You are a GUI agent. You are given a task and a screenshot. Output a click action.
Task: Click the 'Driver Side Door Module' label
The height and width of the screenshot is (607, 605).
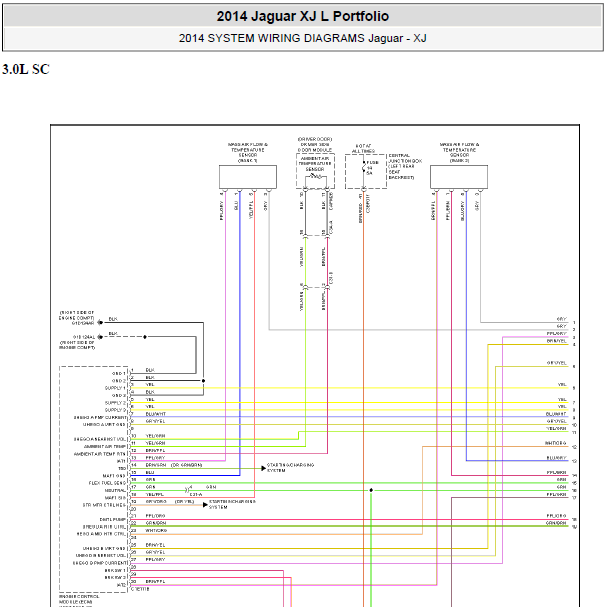[315, 147]
